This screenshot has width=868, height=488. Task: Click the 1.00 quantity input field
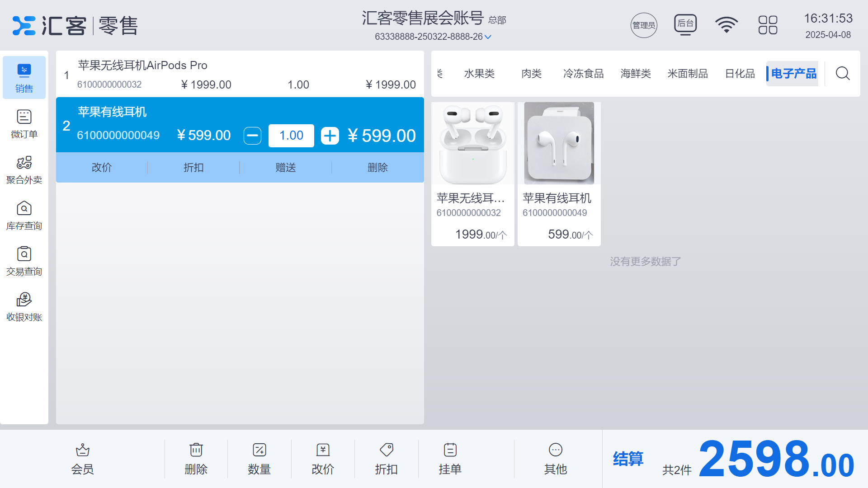(x=291, y=136)
